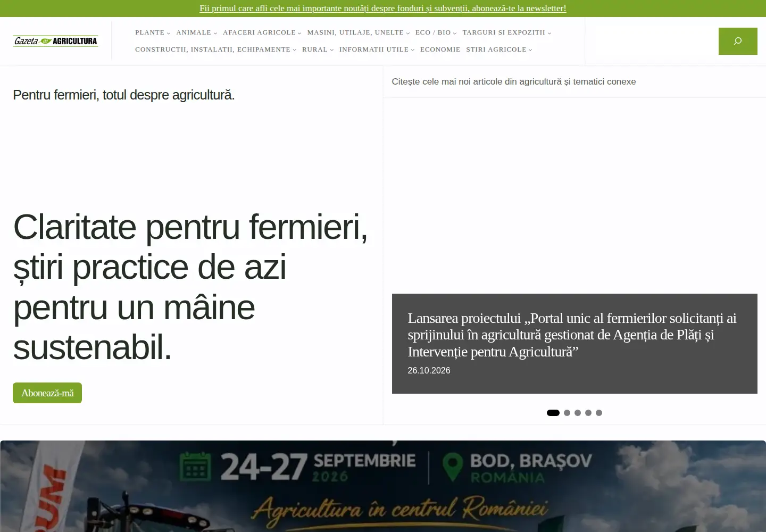
Task: Open the Lansarea proiectului article headline
Action: pos(572,335)
